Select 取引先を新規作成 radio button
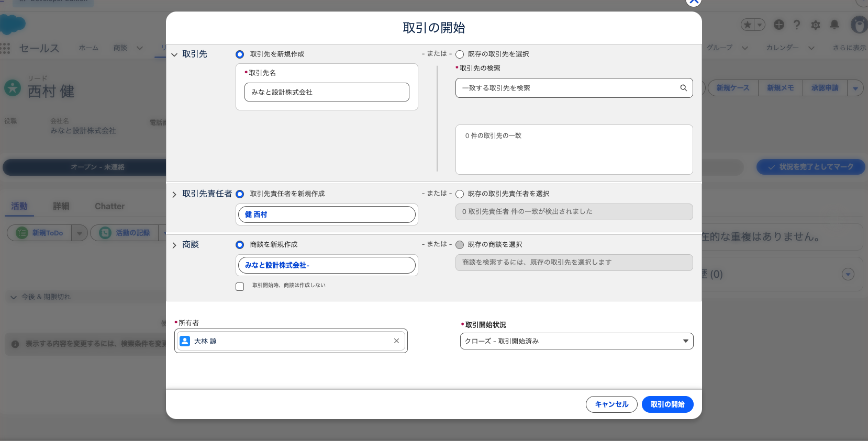 (x=240, y=54)
